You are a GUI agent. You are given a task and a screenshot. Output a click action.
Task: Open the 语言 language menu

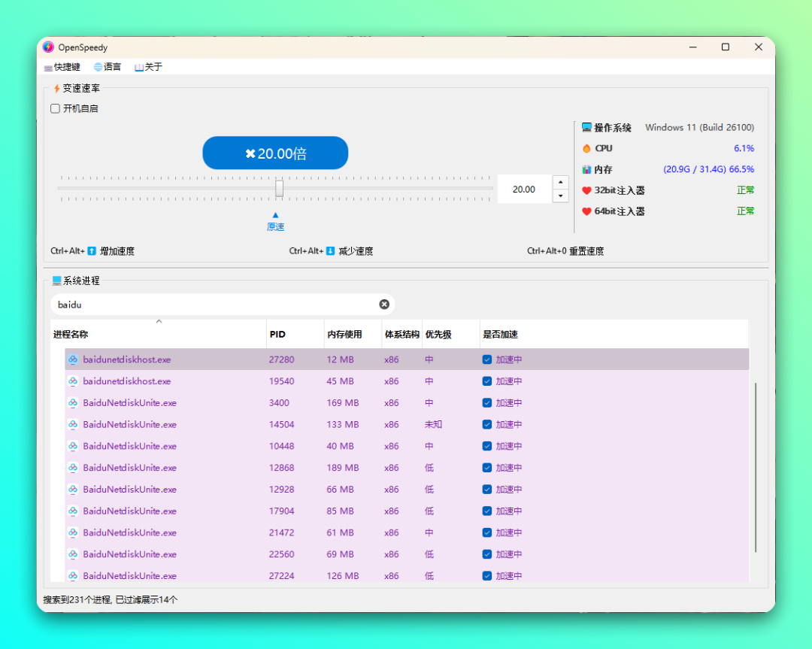[x=108, y=67]
